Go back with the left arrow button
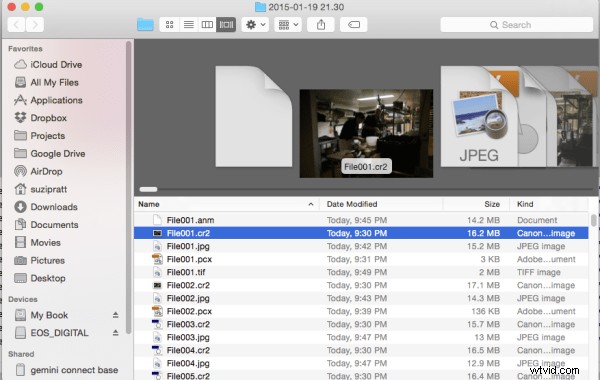 16,25
